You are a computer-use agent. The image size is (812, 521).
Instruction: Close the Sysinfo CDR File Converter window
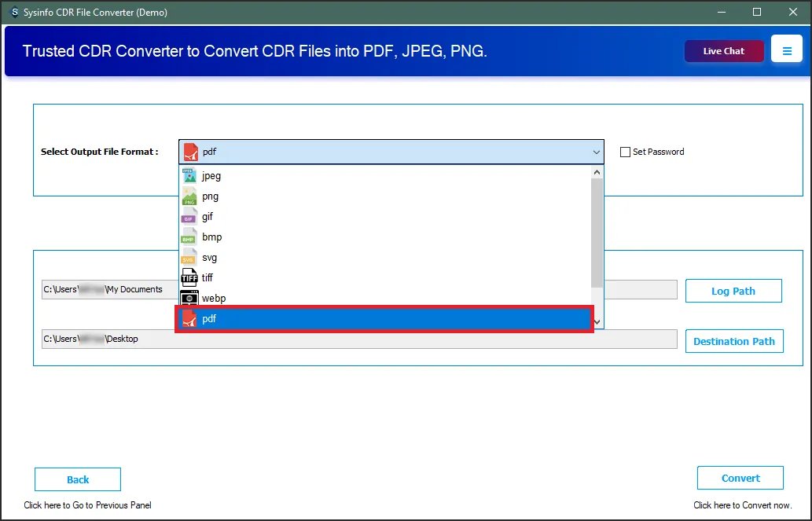[x=793, y=12]
